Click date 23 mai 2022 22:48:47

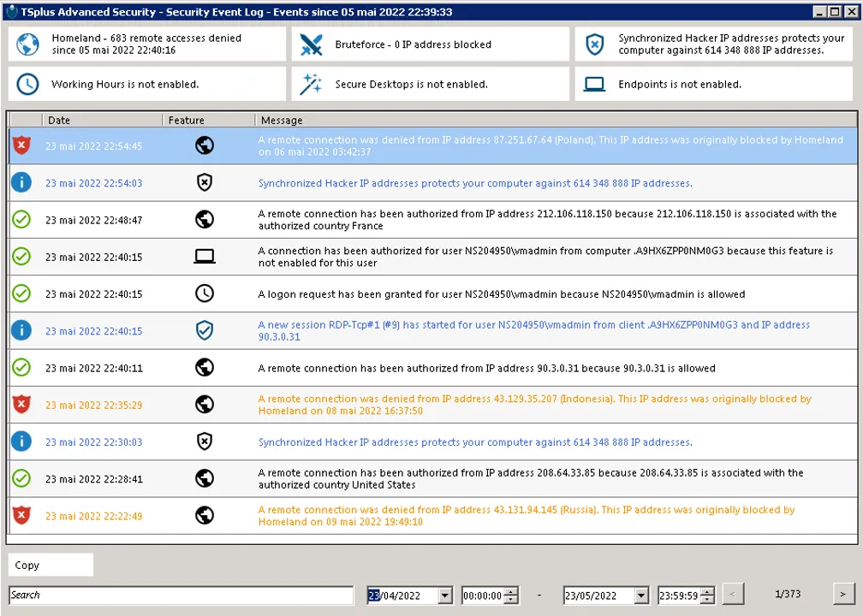(x=93, y=220)
